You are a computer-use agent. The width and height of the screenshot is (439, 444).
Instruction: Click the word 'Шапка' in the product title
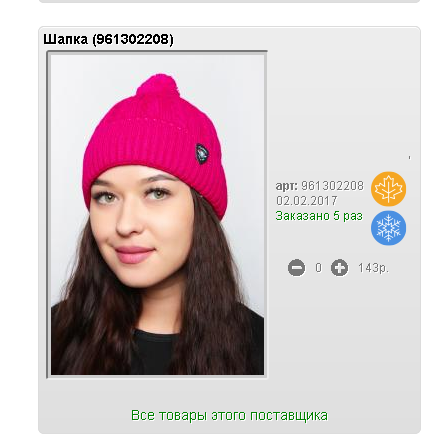point(65,39)
